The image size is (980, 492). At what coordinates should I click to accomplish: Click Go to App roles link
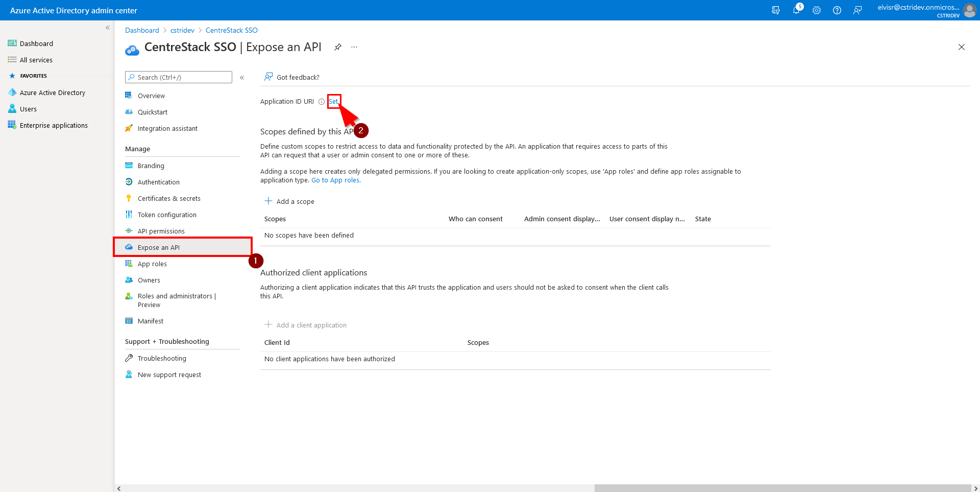point(335,180)
